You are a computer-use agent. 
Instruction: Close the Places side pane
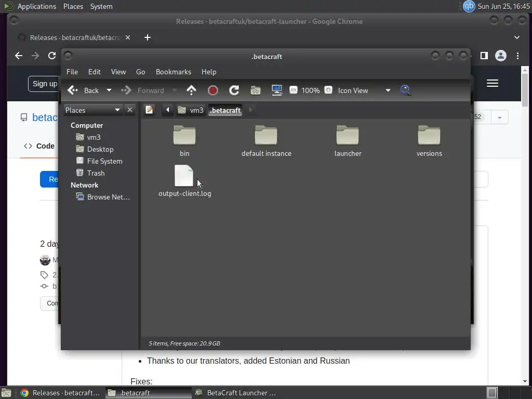point(129,110)
